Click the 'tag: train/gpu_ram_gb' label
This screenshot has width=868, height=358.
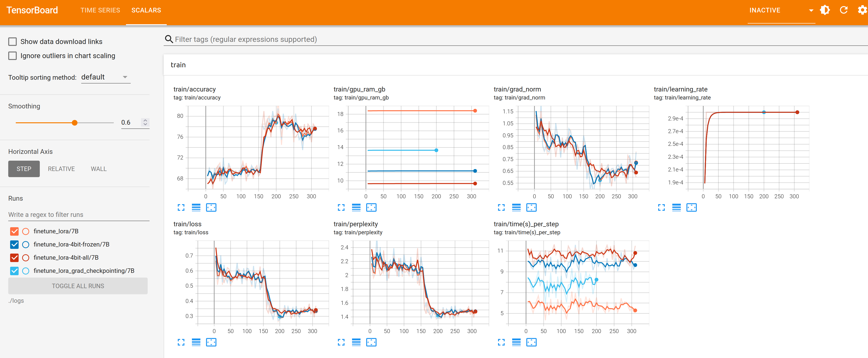click(361, 98)
